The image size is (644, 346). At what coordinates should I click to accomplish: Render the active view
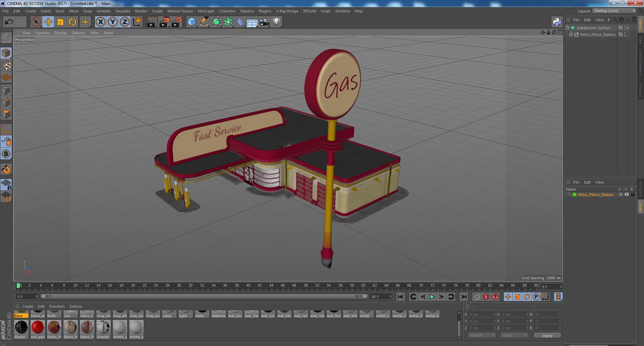pos(152,22)
